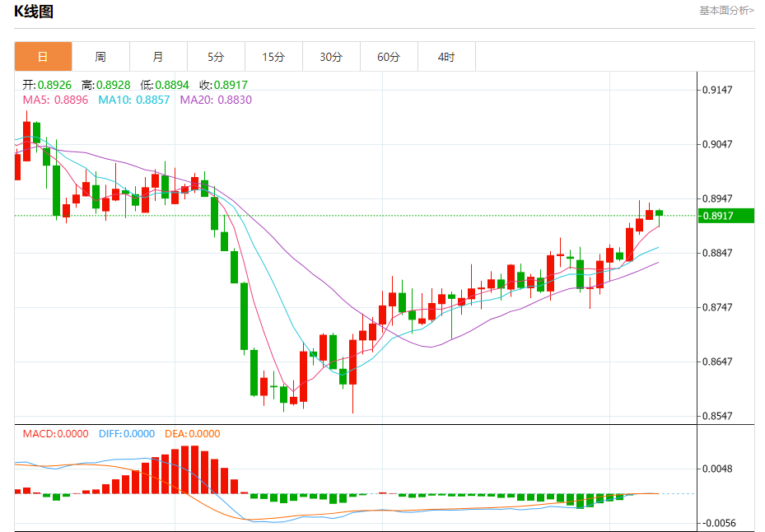Click the MA10: 0.8857 indicator label

tap(134, 100)
